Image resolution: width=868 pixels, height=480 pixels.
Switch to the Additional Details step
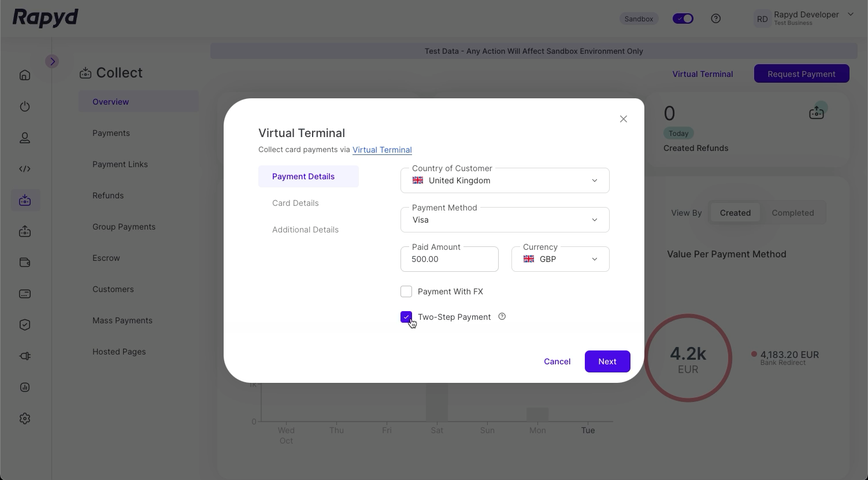tap(305, 230)
